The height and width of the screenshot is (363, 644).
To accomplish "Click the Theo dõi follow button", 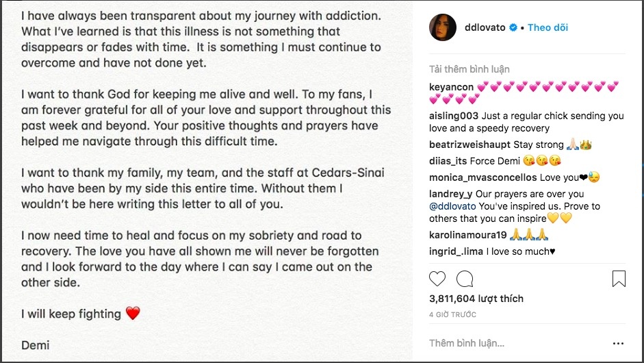I will coord(548,27).
